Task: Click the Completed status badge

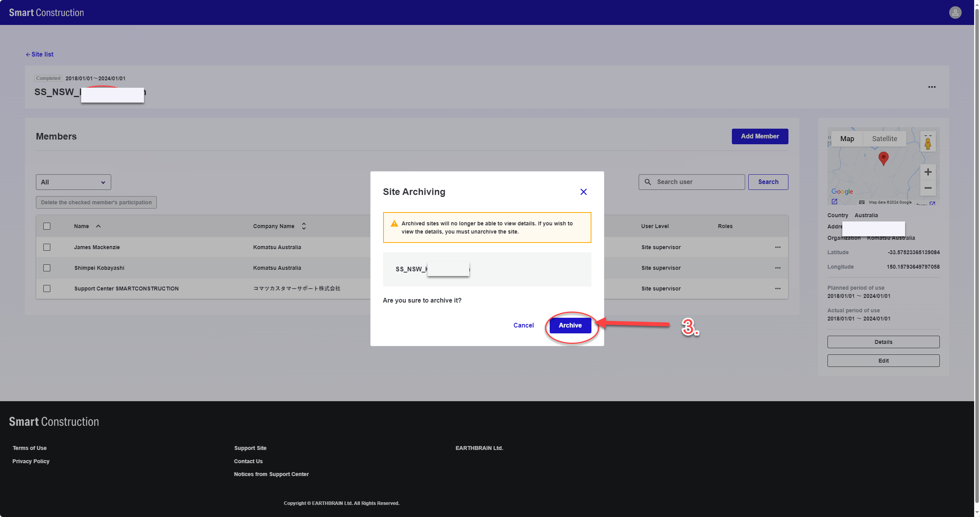Action: 48,78
